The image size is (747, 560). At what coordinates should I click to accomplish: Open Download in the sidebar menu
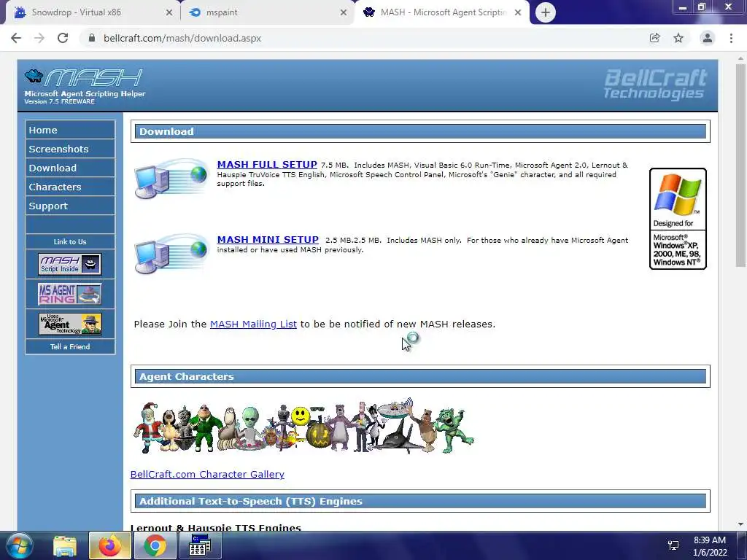pos(70,168)
